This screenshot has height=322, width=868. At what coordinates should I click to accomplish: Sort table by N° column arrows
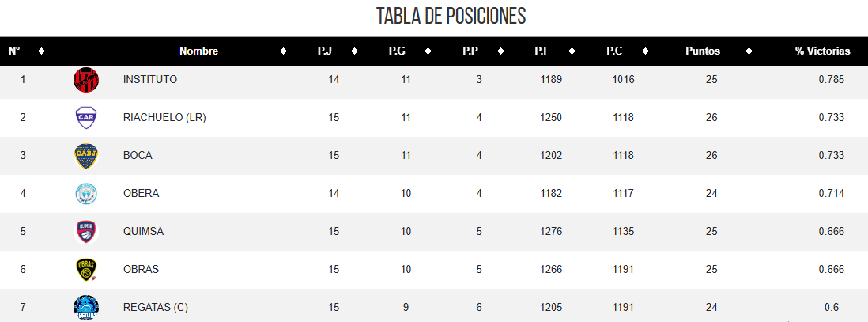pos(42,51)
